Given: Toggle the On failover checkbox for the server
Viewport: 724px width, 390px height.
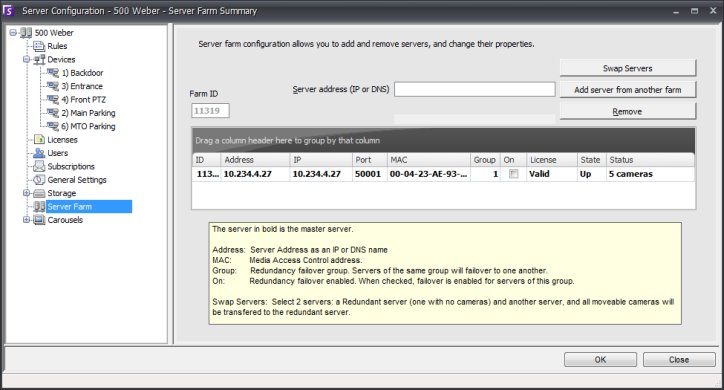Looking at the screenshot, I should pos(513,174).
